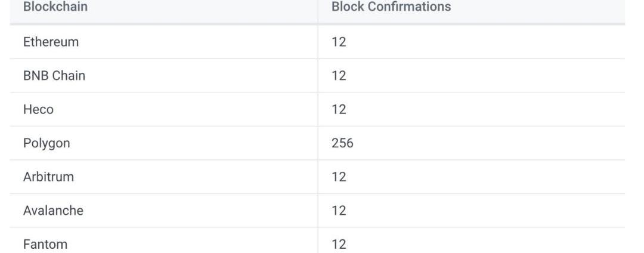Click Heco's block confirmations value
Viewport: 644px width, 253px height.
point(339,110)
